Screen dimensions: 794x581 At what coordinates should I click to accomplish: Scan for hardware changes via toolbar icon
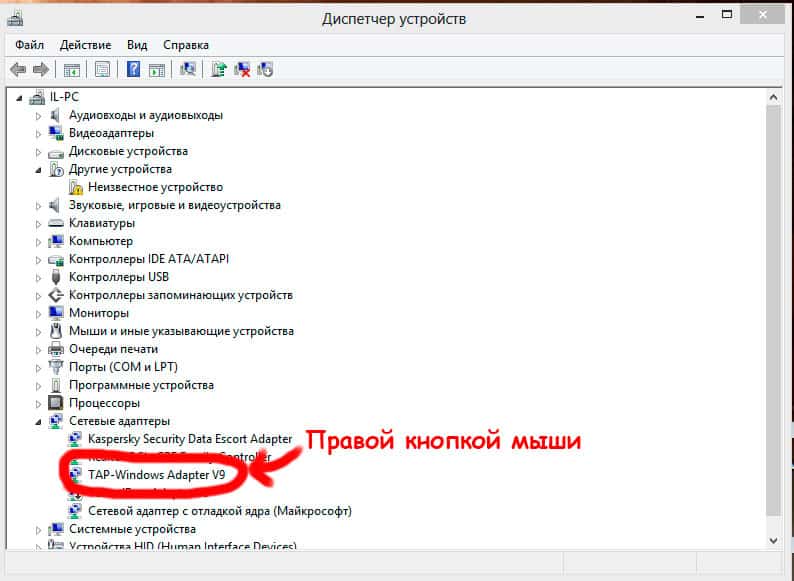[187, 69]
